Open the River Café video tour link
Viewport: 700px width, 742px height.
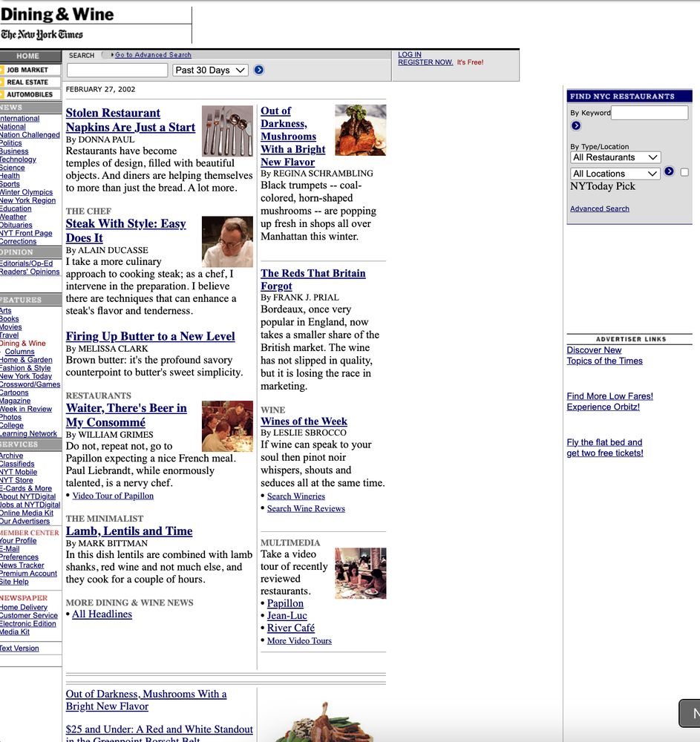coord(290,628)
